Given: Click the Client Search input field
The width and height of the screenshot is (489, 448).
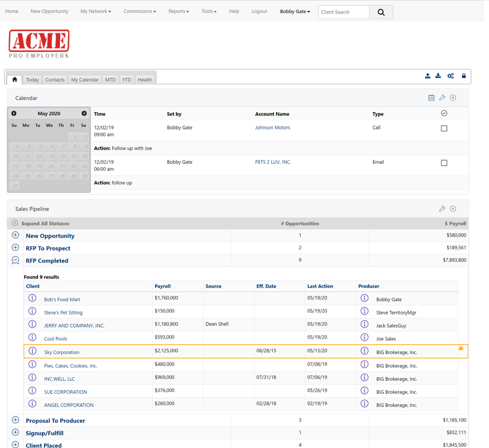Looking at the screenshot, I should [x=344, y=12].
